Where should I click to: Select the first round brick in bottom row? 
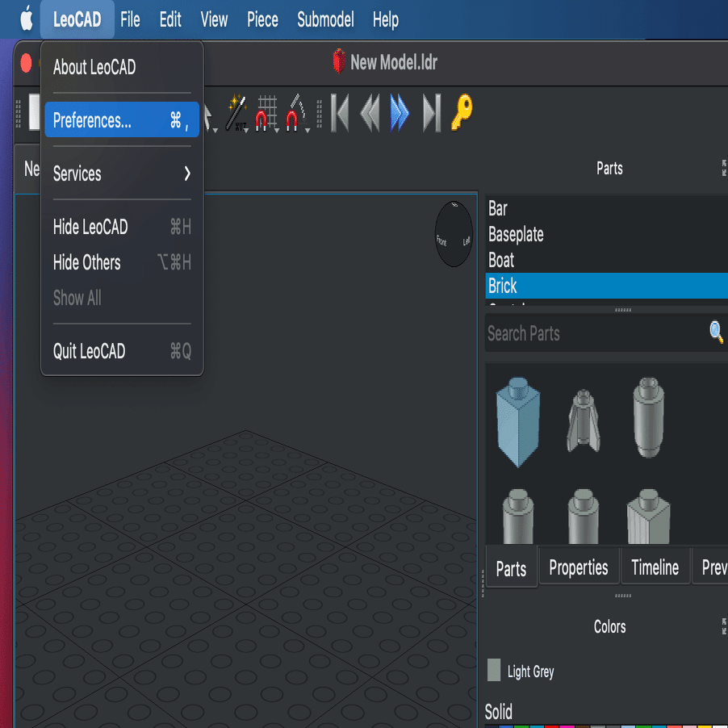tap(518, 517)
